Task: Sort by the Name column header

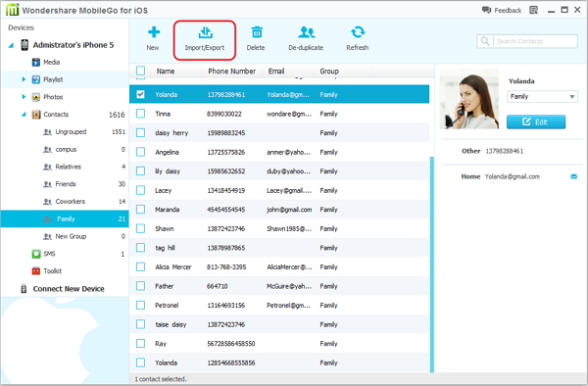Action: [166, 72]
